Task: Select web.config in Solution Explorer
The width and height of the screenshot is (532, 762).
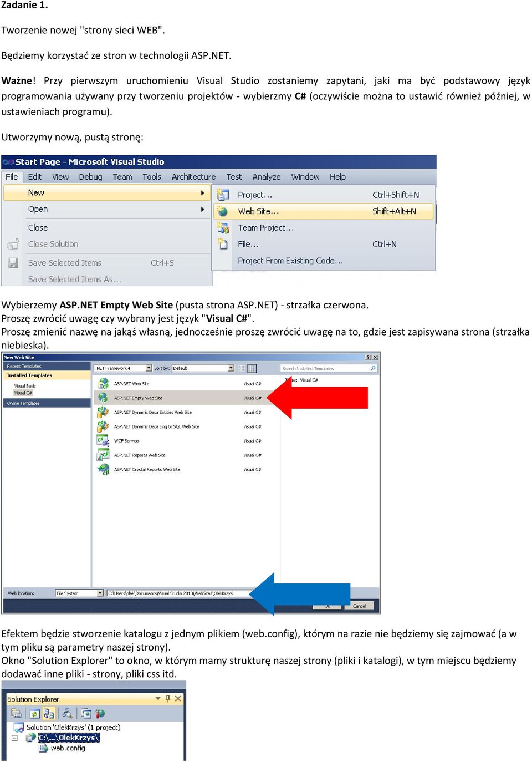Action: pos(68,748)
